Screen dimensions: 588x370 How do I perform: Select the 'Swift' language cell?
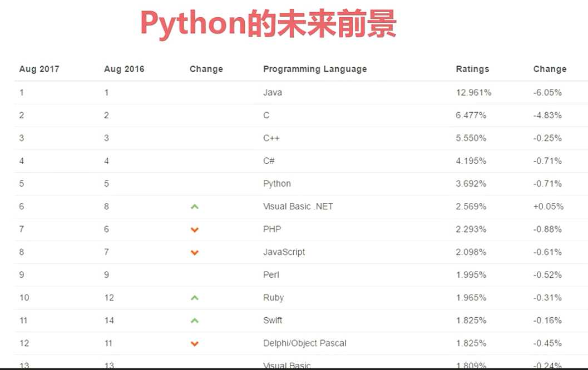(273, 321)
